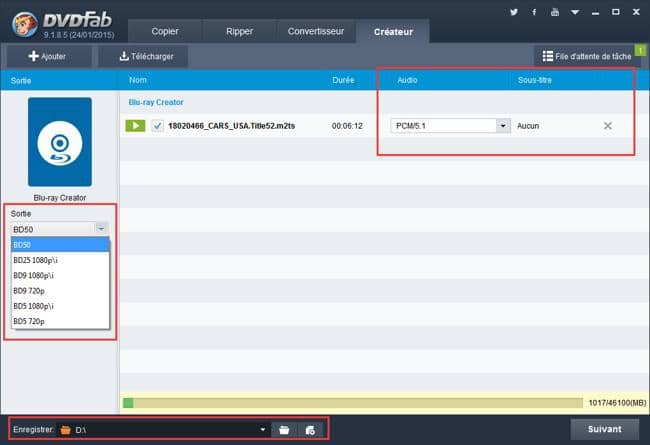Click the Durée column header
Image resolution: width=650 pixels, height=445 pixels.
point(343,80)
